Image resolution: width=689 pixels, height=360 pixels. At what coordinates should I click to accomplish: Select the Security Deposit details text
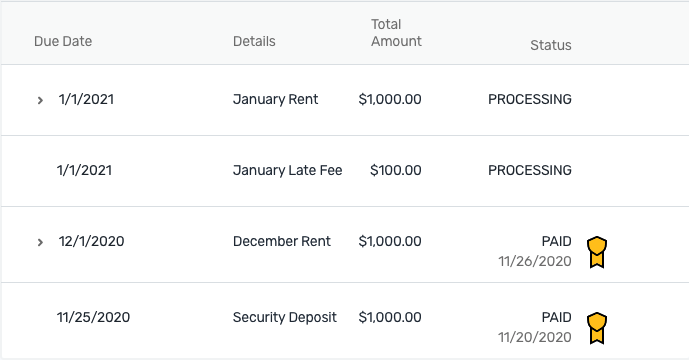(x=285, y=317)
